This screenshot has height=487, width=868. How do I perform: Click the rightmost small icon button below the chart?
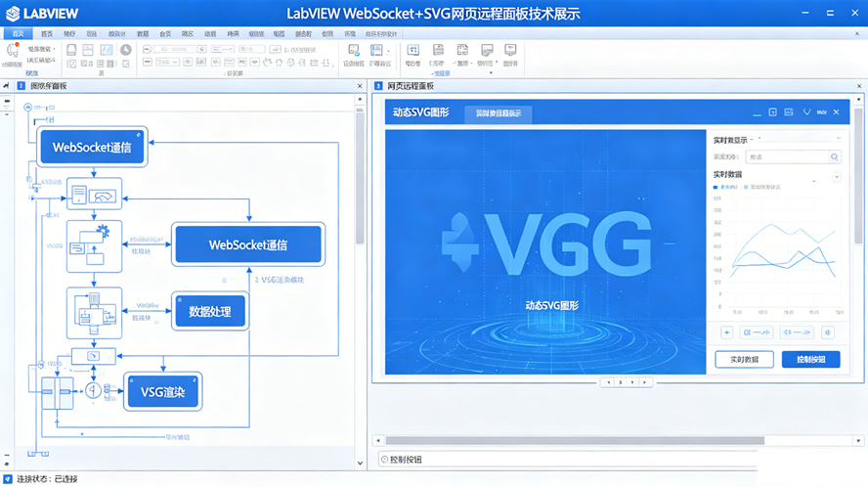click(x=828, y=332)
